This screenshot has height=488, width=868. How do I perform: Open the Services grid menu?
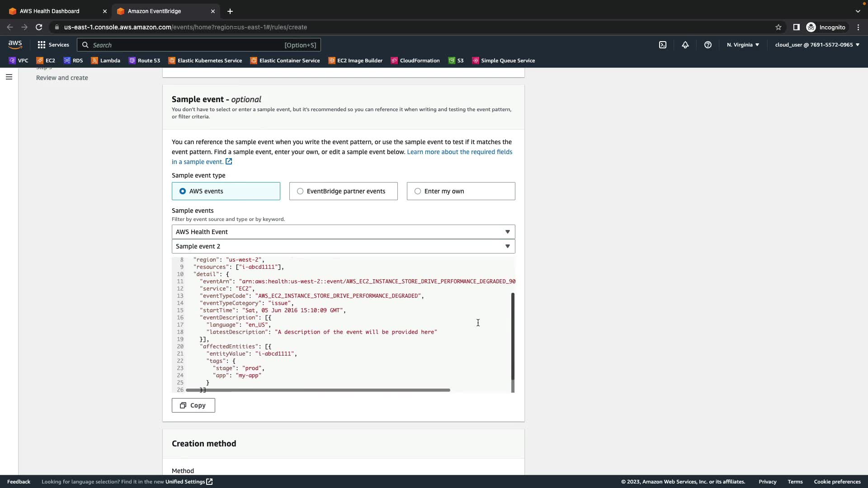pos(53,45)
